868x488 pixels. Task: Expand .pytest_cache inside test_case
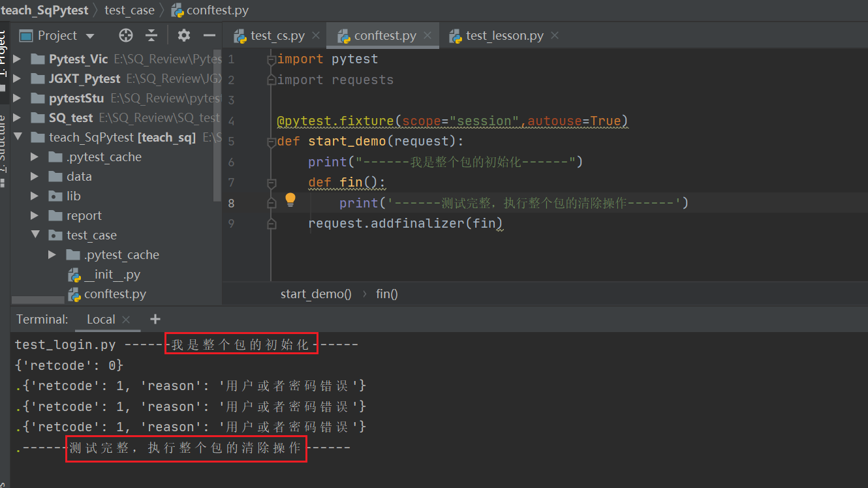tap(52, 255)
